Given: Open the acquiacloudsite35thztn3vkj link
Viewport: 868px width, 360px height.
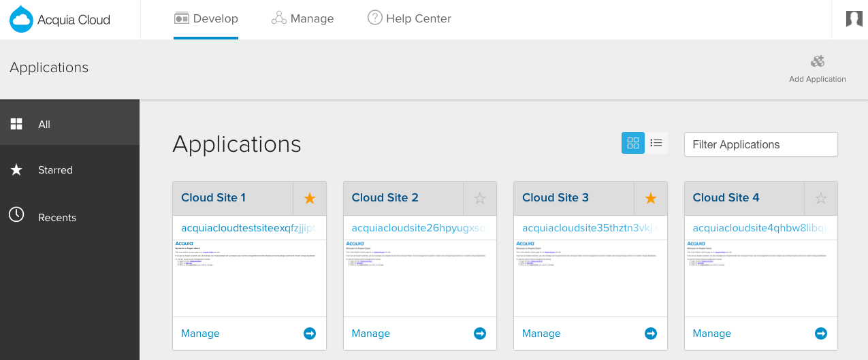Looking at the screenshot, I should (x=590, y=228).
